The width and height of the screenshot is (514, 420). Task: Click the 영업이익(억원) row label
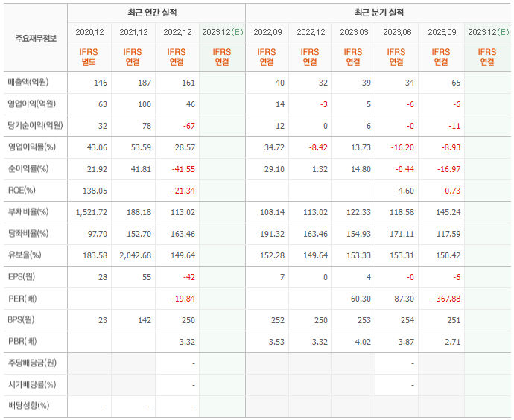click(32, 104)
